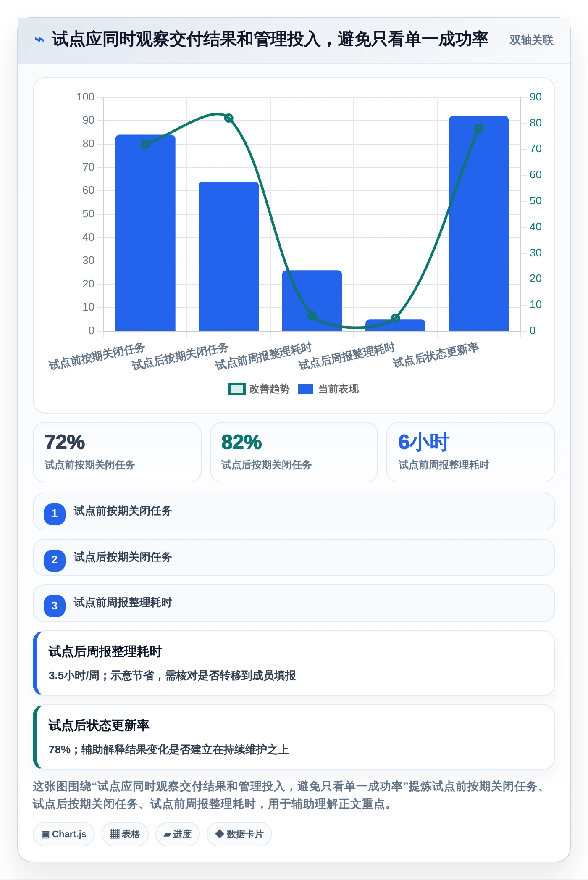Click the right axis value 90

point(535,97)
